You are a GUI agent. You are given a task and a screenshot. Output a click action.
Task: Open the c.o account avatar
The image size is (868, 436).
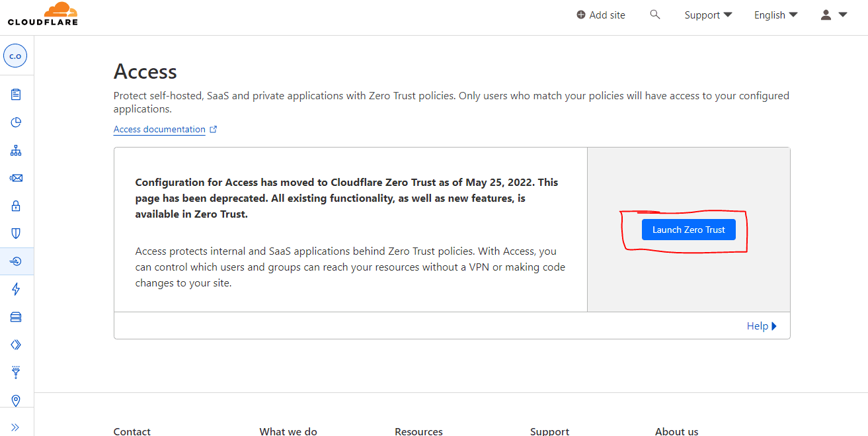[15, 56]
